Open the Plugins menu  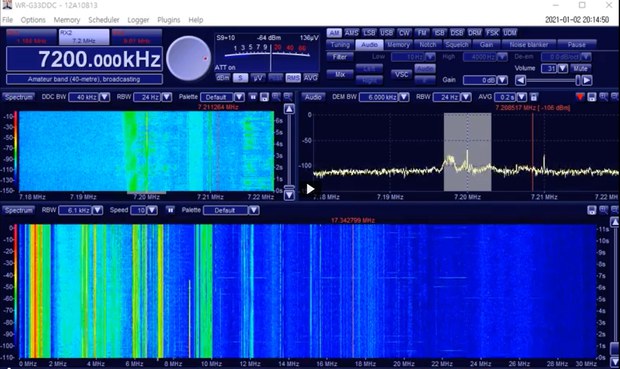click(x=168, y=20)
